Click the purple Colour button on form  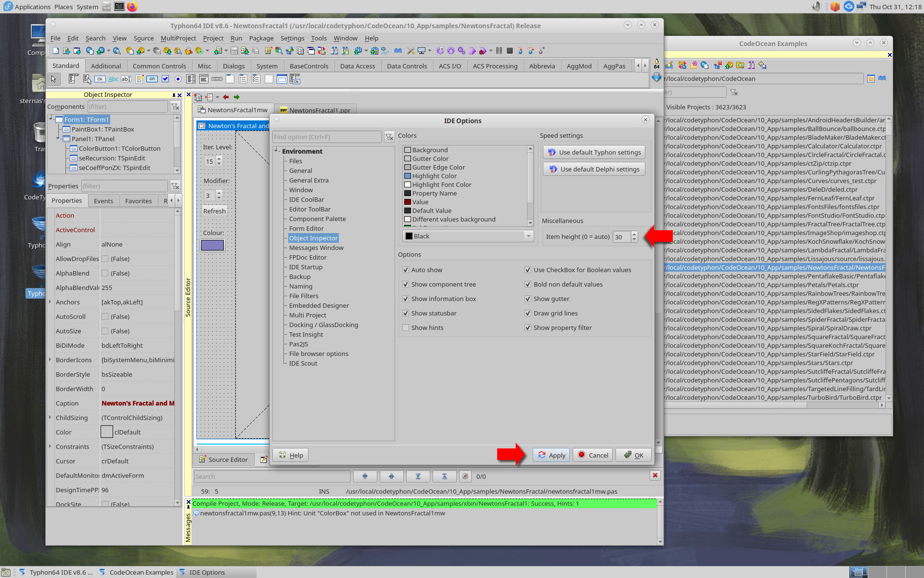[212, 245]
